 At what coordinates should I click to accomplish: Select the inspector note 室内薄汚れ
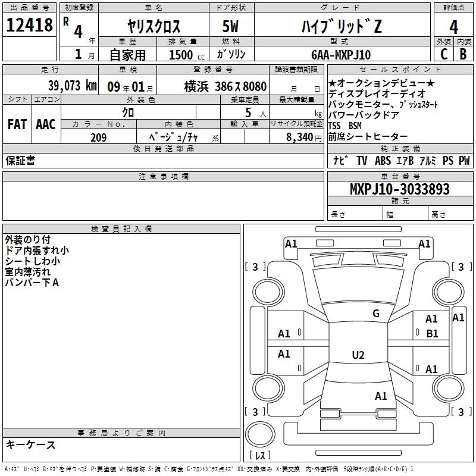27,272
